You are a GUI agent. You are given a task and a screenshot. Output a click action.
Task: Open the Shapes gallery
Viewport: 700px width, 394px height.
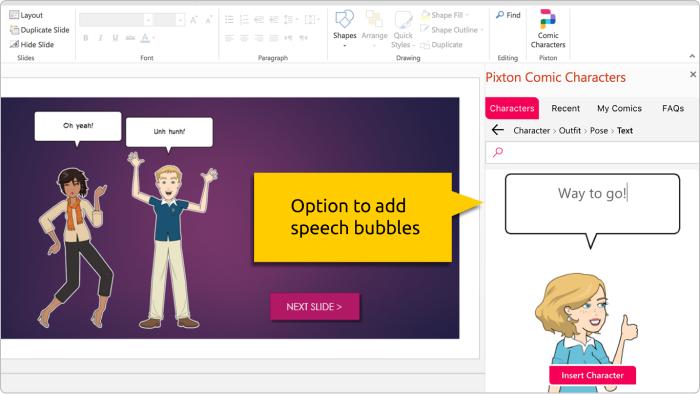[x=345, y=28]
